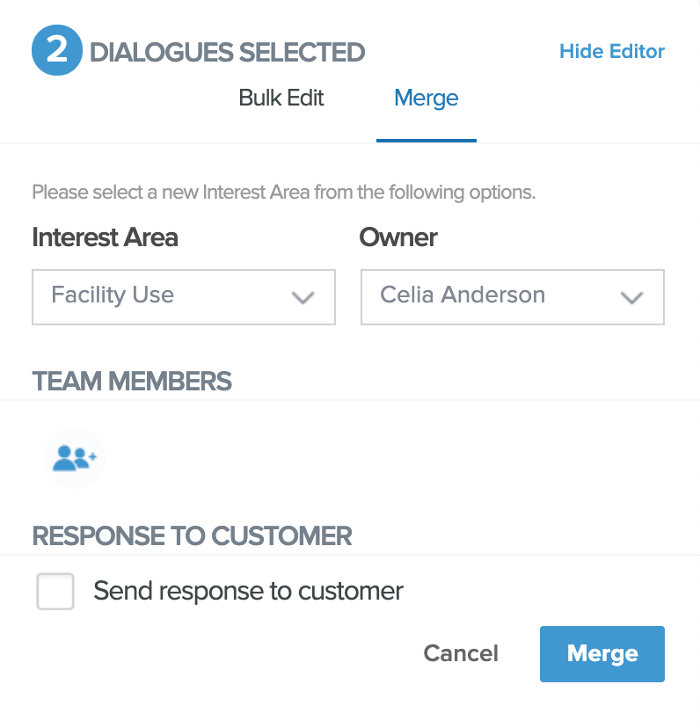The width and height of the screenshot is (700, 728).
Task: Click the TEAM MEMBERS section heading
Action: tap(132, 381)
